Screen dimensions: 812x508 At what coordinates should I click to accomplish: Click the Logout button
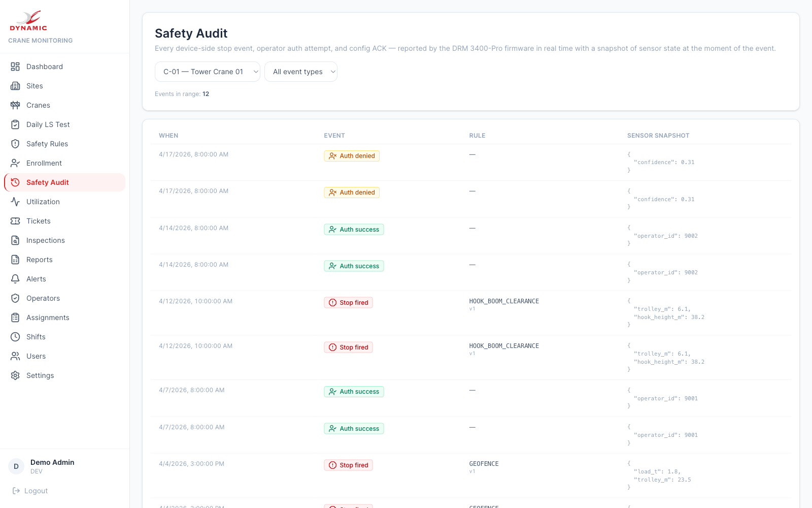pos(29,490)
